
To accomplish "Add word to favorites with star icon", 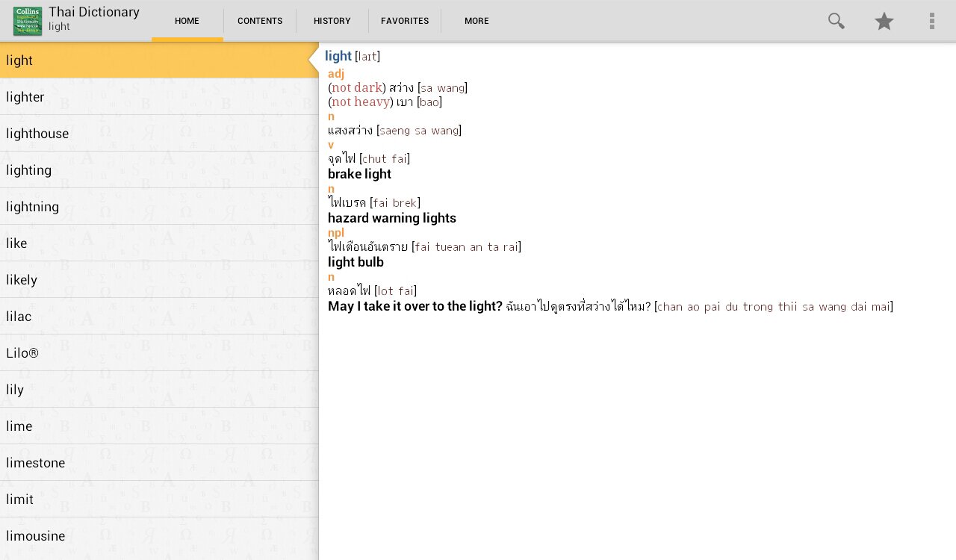I will (x=884, y=21).
